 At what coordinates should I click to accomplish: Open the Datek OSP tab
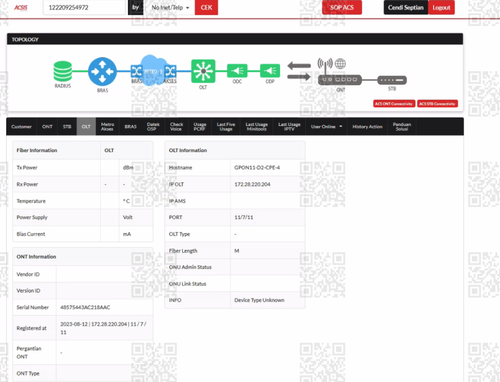coord(153,127)
